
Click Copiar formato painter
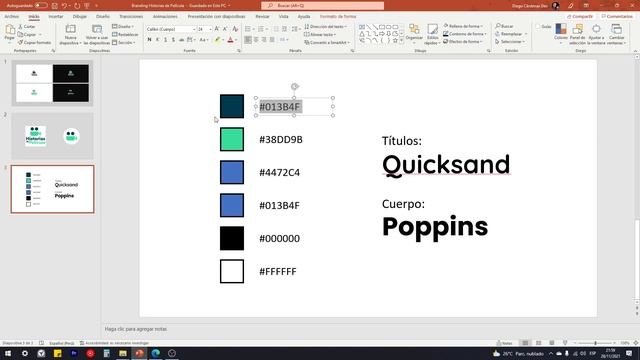(x=35, y=42)
